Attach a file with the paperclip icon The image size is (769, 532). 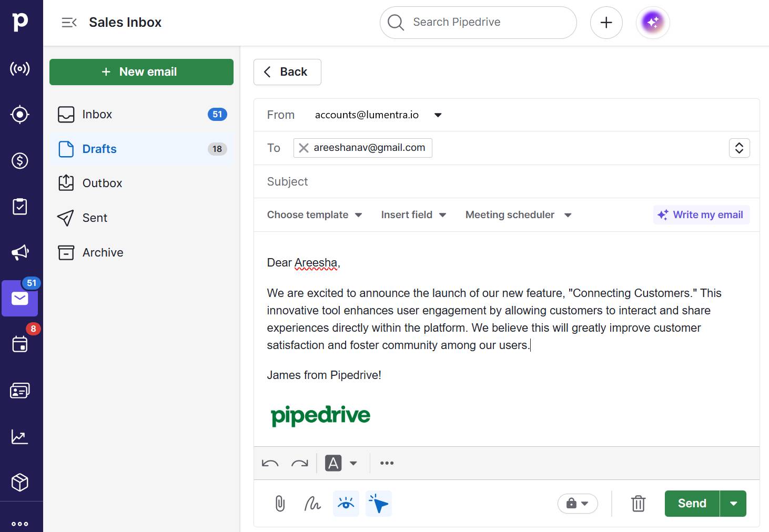click(x=280, y=503)
